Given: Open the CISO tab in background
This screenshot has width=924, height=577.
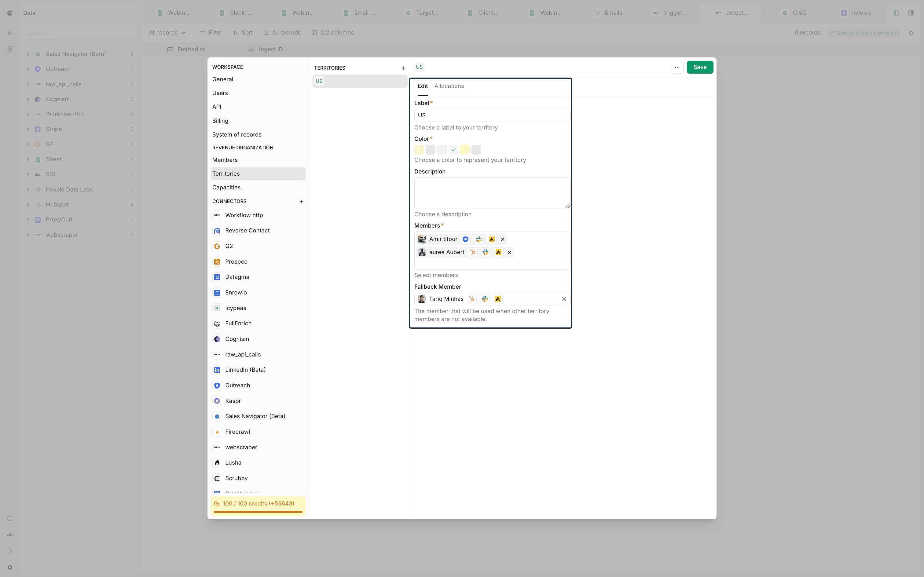Looking at the screenshot, I should click(x=794, y=13).
